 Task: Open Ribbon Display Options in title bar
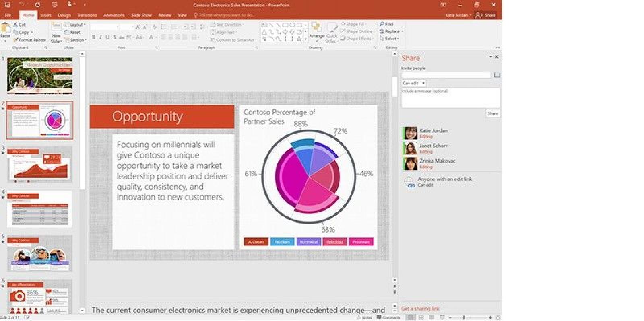(443, 5)
